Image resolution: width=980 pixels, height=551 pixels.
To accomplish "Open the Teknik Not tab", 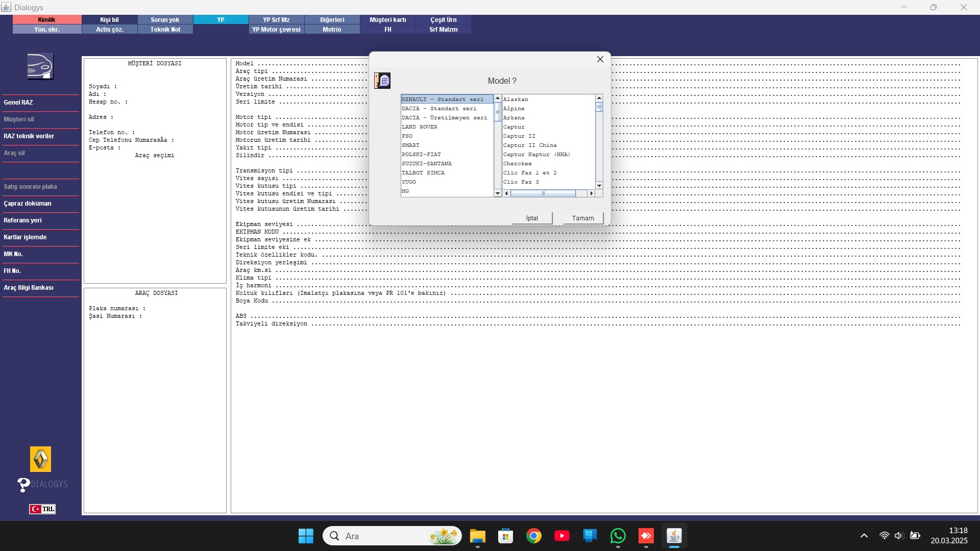I will click(165, 30).
